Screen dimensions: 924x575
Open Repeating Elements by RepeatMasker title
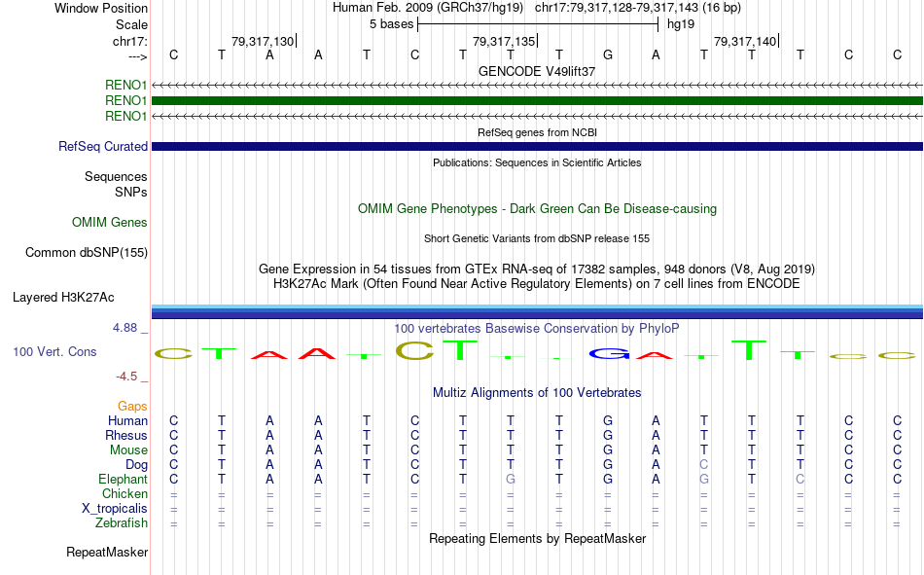pyautogui.click(x=537, y=539)
